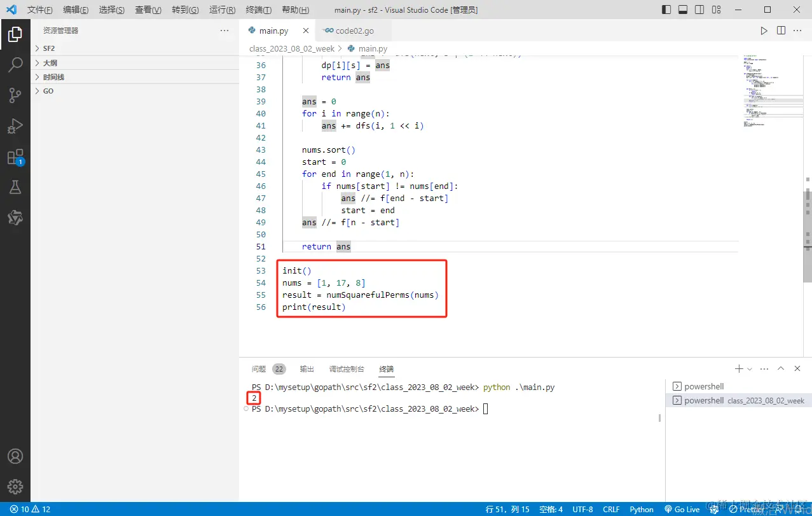812x516 pixels.
Task: Open the Extensions view with badge 1
Action: (x=15, y=157)
